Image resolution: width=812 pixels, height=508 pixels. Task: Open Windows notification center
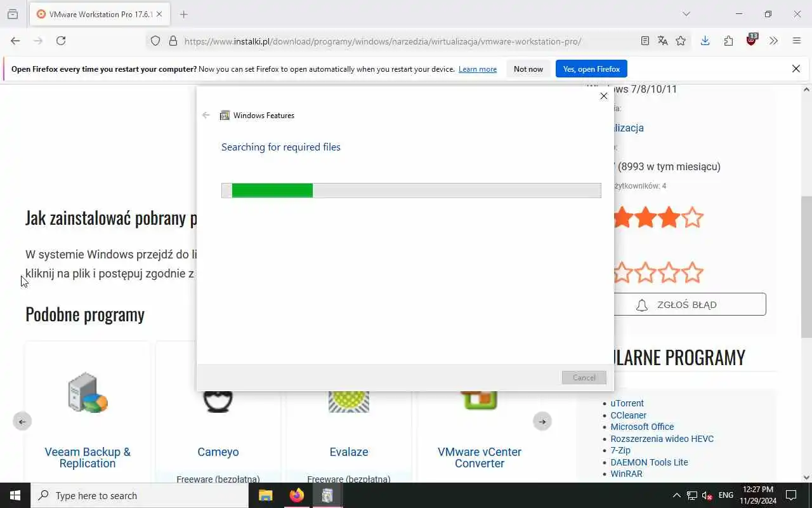[791, 495]
